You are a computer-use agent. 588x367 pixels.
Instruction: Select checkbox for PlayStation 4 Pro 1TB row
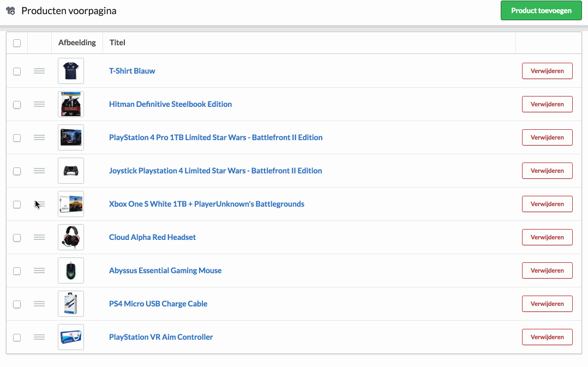coord(17,138)
